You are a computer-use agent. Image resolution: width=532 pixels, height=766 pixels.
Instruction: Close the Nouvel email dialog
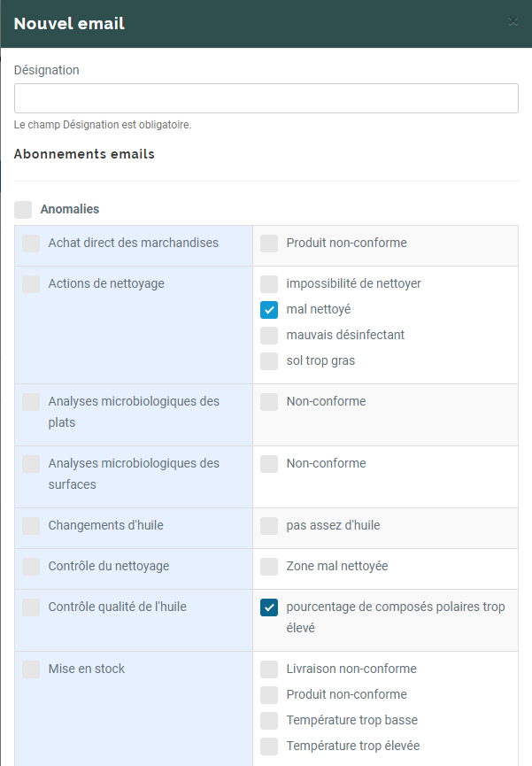(513, 22)
